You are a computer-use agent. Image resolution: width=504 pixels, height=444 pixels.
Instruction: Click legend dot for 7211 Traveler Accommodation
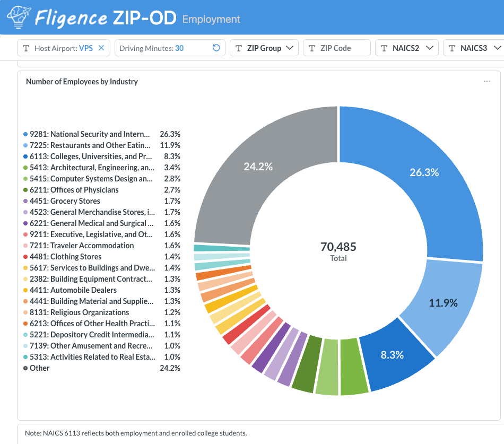click(25, 246)
